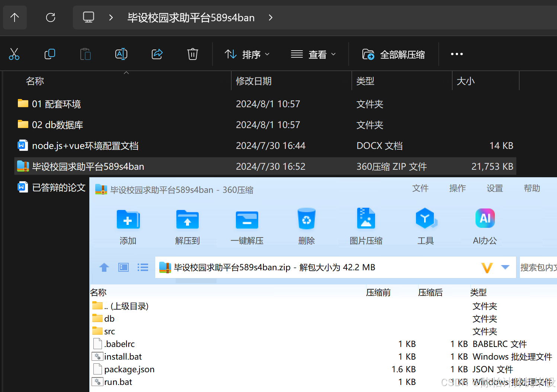Switch to icon view mode in 360压缩
557x392 pixels.
coord(124,267)
